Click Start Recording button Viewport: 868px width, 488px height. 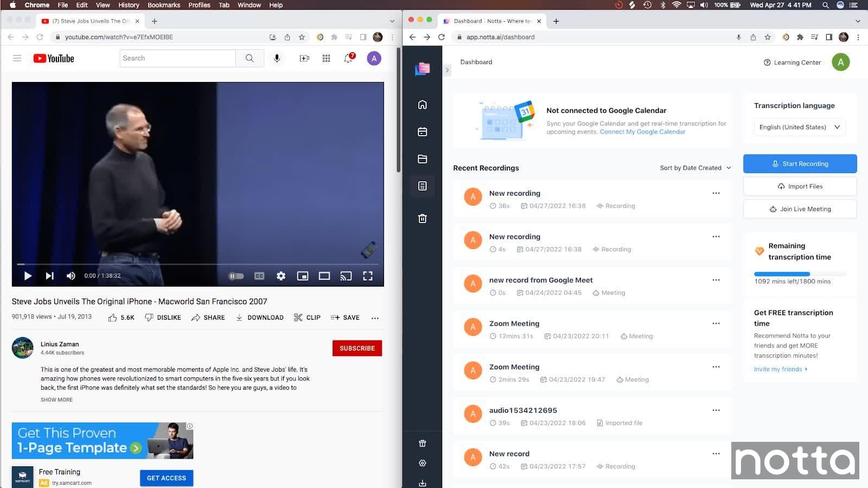800,164
